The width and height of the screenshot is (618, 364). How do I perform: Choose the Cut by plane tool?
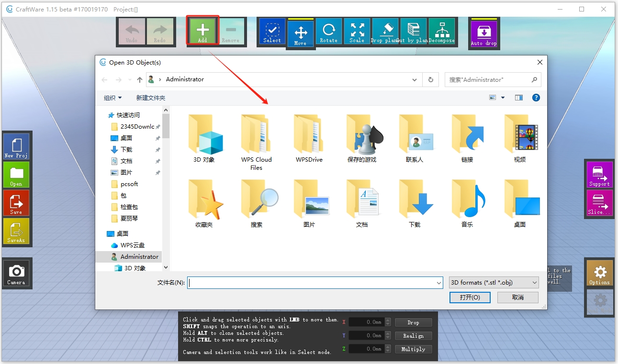point(414,32)
